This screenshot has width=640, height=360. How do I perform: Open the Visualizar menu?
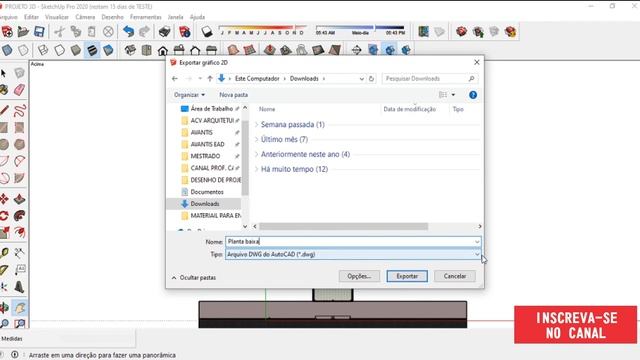coord(57,17)
